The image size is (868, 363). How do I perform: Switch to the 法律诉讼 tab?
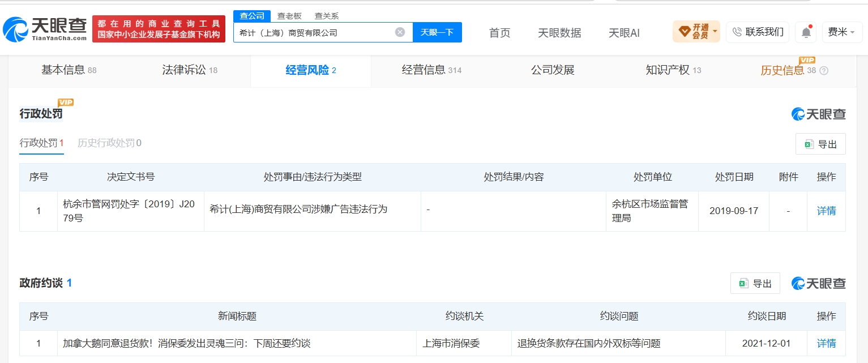190,70
